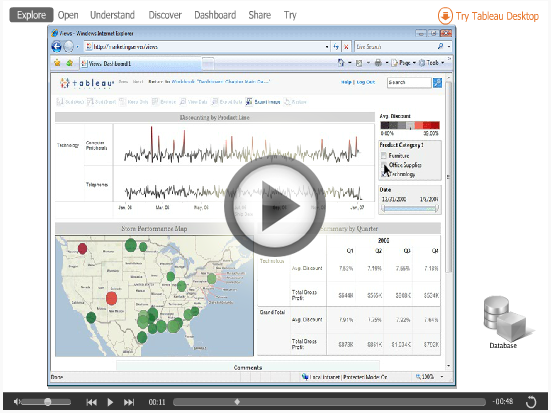
Task: Click the browser Back arrow button
Action: pyautogui.click(x=57, y=46)
